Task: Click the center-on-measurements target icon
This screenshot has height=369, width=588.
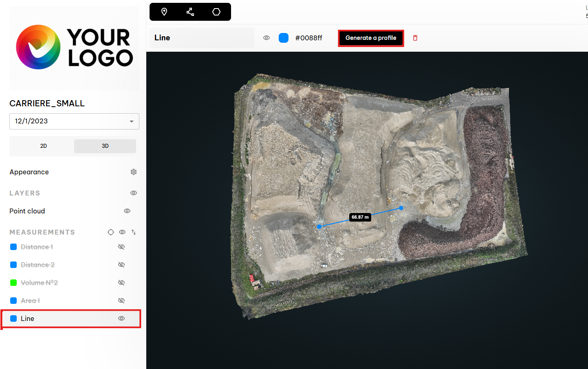Action: coord(111,232)
